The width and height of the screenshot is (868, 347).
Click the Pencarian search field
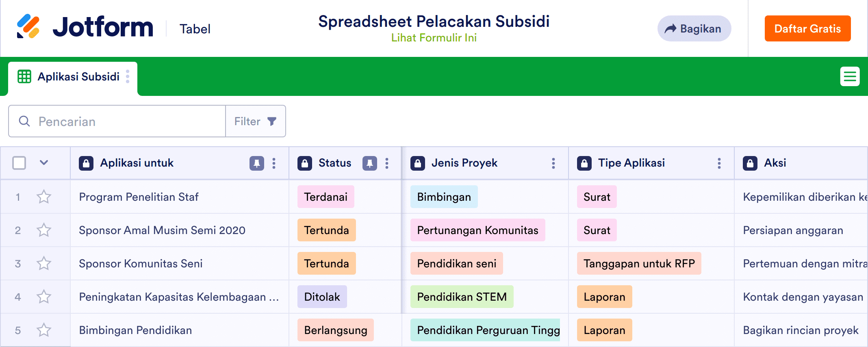122,121
